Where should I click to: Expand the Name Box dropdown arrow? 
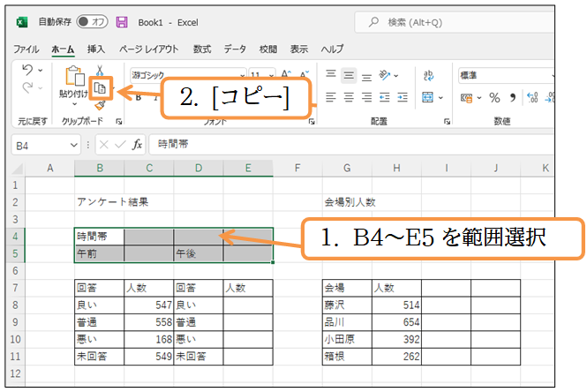coord(74,145)
